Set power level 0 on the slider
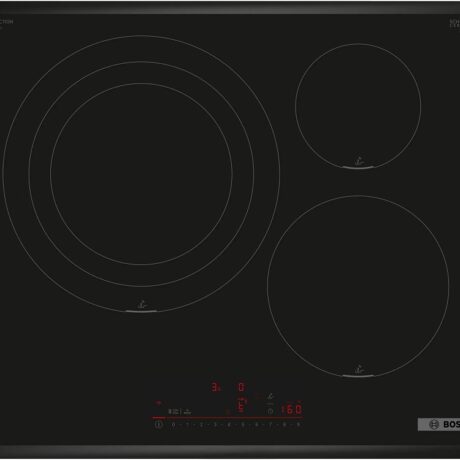 tap(173, 425)
